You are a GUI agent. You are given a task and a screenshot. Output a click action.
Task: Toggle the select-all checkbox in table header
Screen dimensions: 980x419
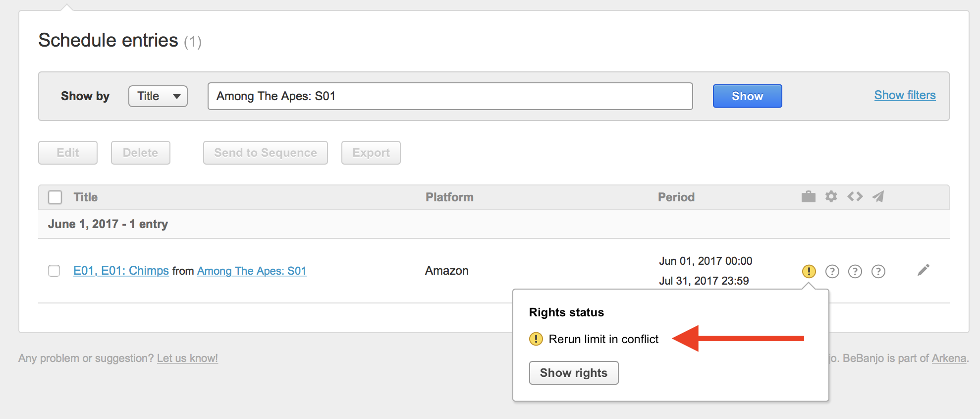(55, 197)
